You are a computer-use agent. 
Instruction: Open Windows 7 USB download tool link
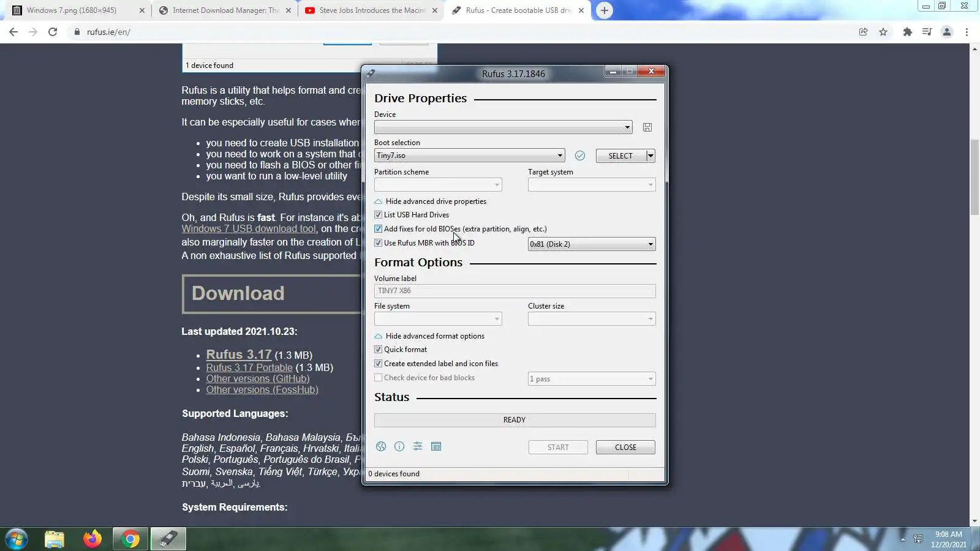coord(249,228)
